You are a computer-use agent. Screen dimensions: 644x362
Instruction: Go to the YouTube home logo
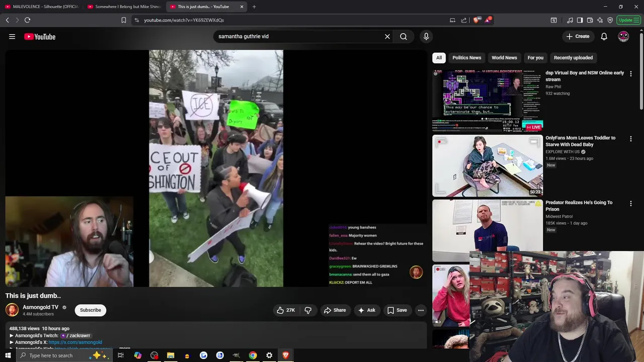click(40, 37)
